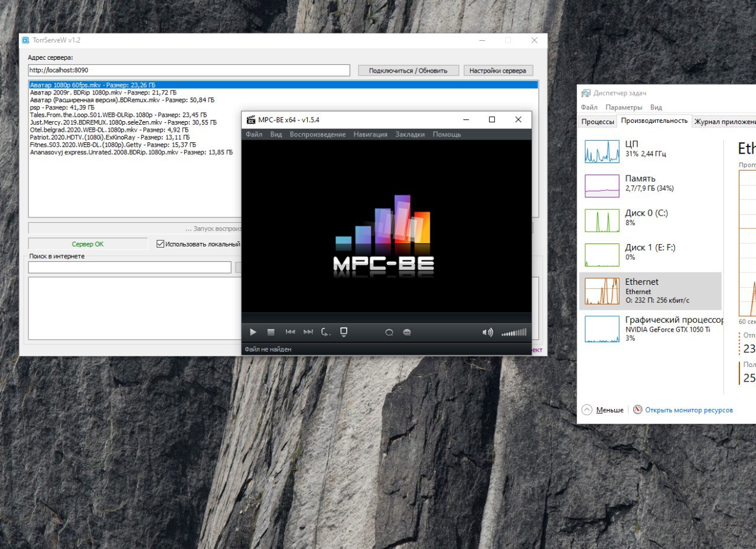Open the Вид menu in MPC-BE

pyautogui.click(x=276, y=134)
